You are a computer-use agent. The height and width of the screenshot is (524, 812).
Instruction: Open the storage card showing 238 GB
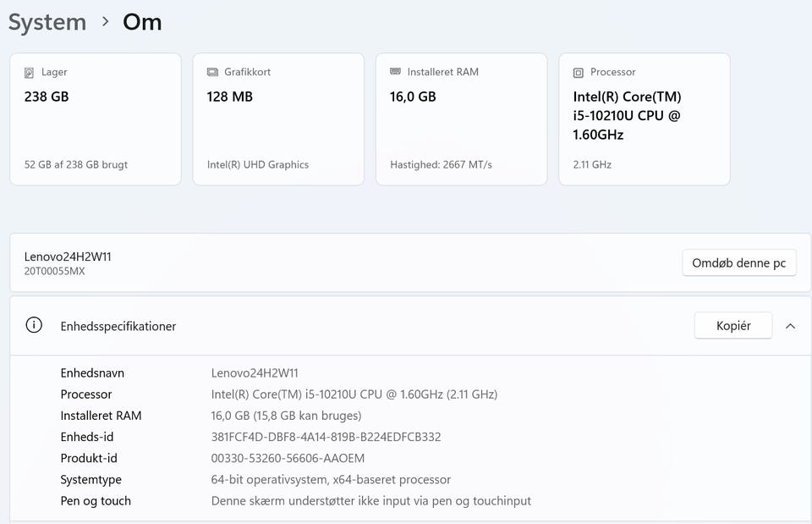tap(96, 119)
